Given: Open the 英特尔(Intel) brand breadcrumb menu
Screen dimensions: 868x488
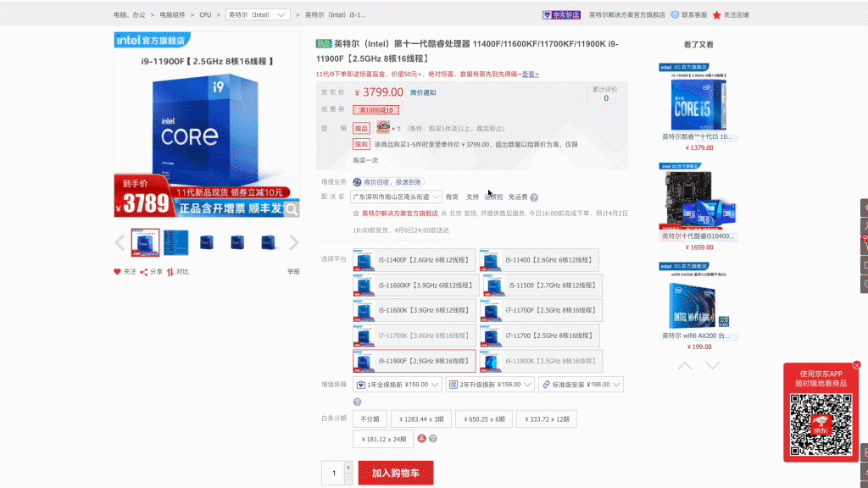Looking at the screenshot, I should coord(259,14).
